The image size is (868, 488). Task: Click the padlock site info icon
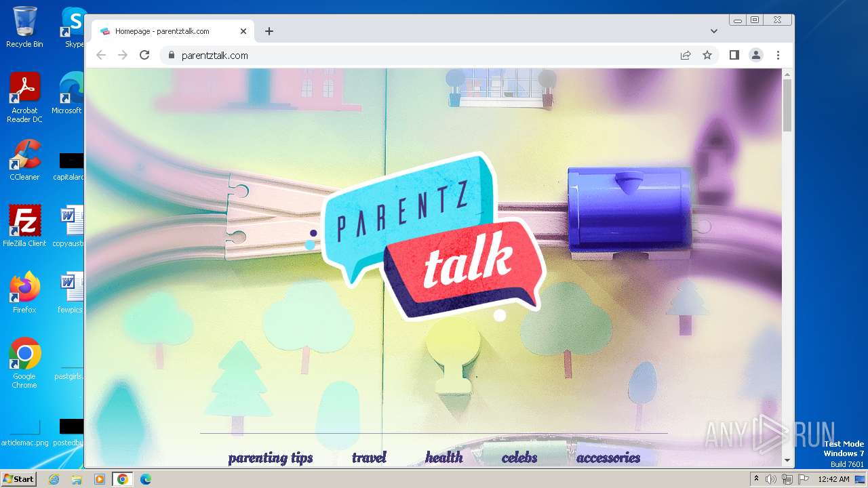coord(171,56)
